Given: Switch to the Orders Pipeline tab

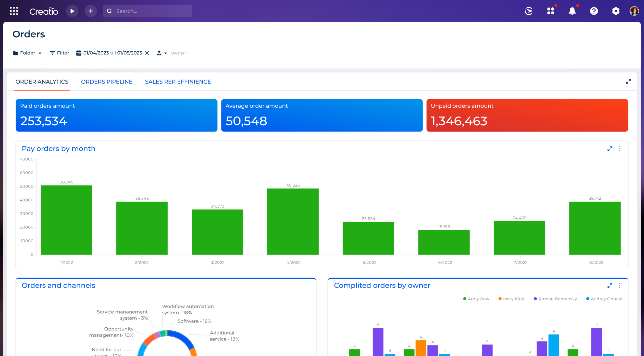Looking at the screenshot, I should (x=107, y=82).
